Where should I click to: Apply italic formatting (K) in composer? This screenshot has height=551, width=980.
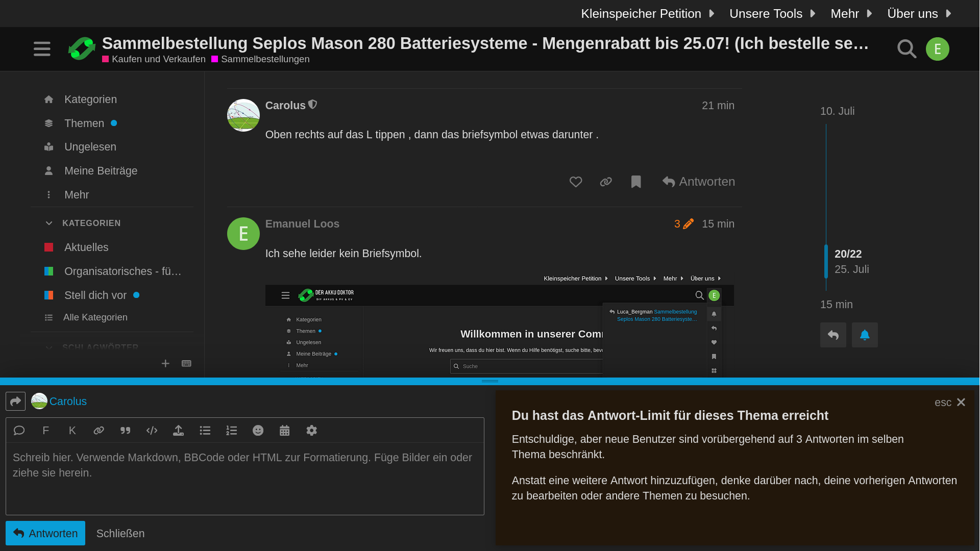72,431
